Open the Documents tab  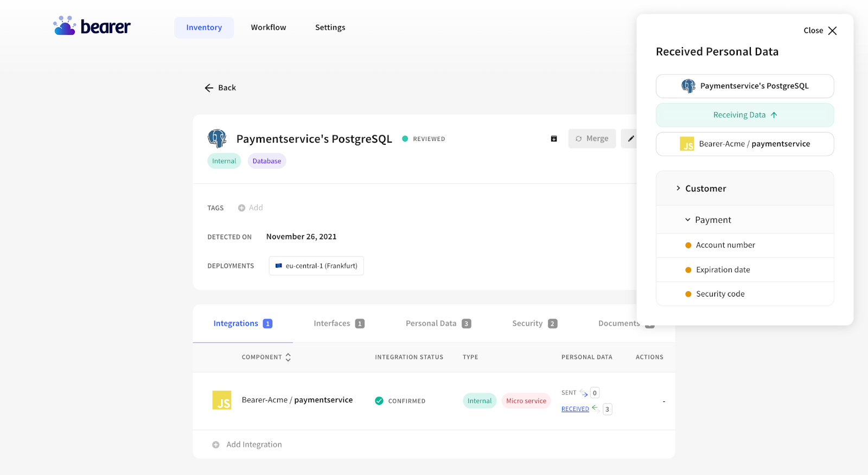626,324
